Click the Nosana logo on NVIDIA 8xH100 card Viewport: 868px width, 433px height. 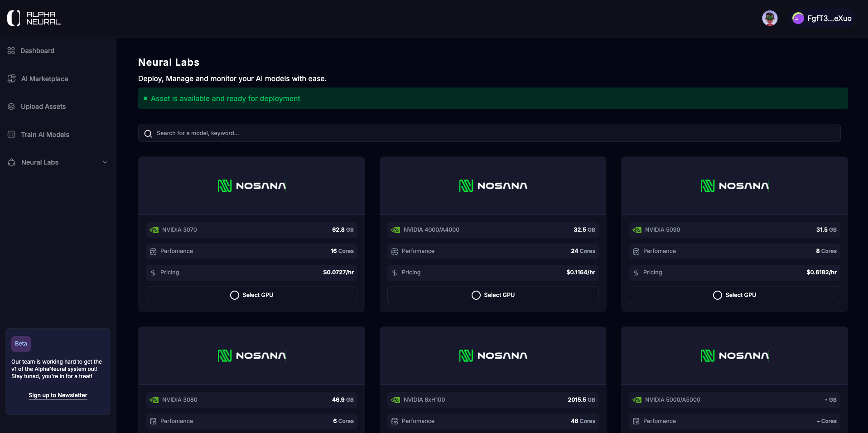click(493, 356)
